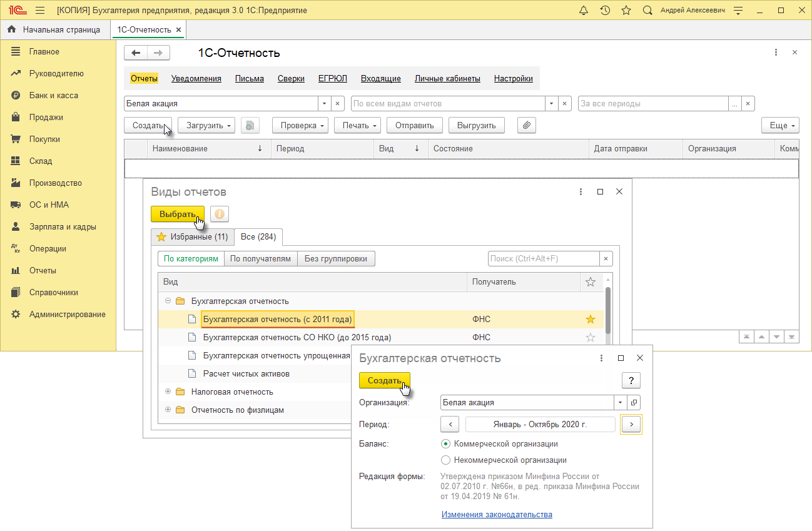The image size is (812, 531).
Task: Click the question mark help button
Action: 631,380
